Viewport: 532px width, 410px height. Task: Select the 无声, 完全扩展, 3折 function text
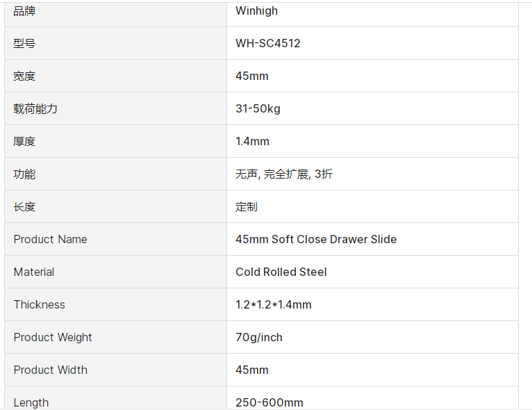(x=283, y=174)
